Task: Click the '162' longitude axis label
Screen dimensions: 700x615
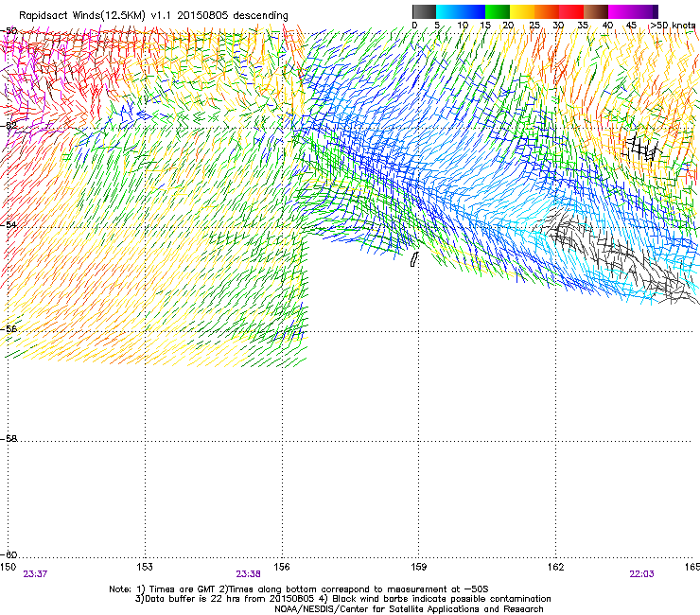Action: coord(555,567)
